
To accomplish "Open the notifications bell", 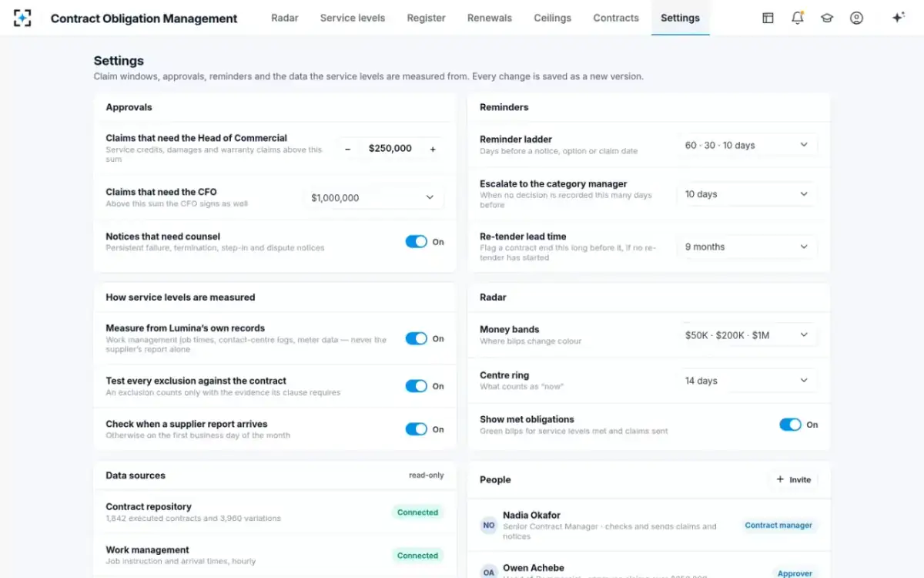I will [798, 18].
